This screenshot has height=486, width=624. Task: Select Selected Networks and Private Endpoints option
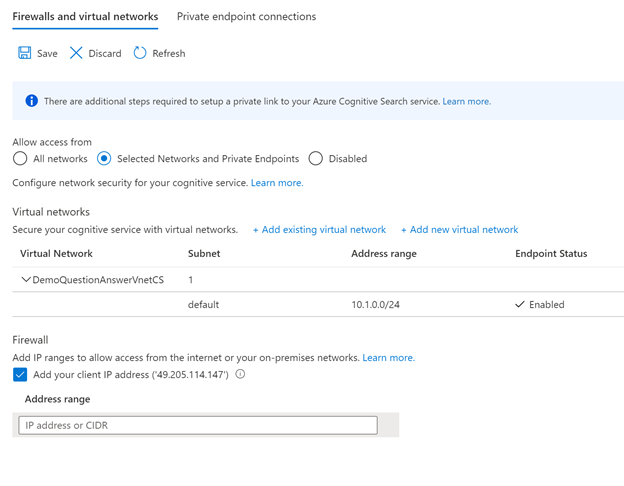tap(104, 158)
